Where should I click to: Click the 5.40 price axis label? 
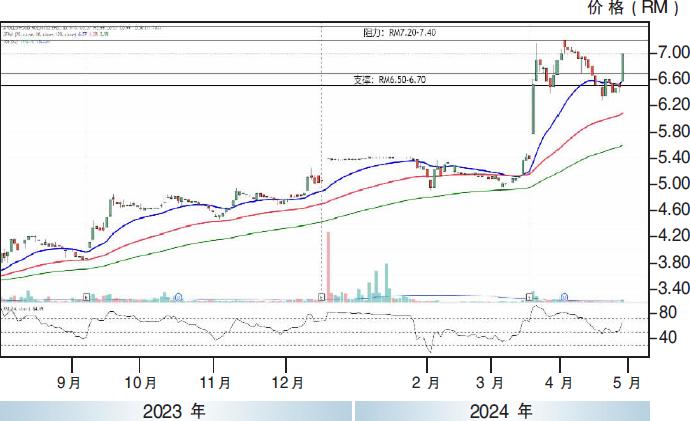673,157
